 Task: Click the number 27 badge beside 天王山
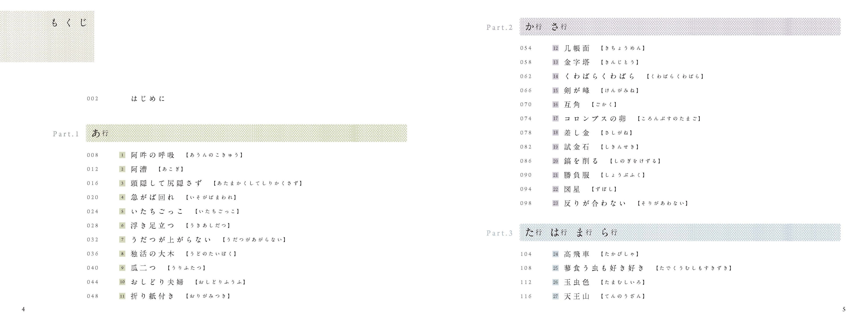(x=555, y=296)
